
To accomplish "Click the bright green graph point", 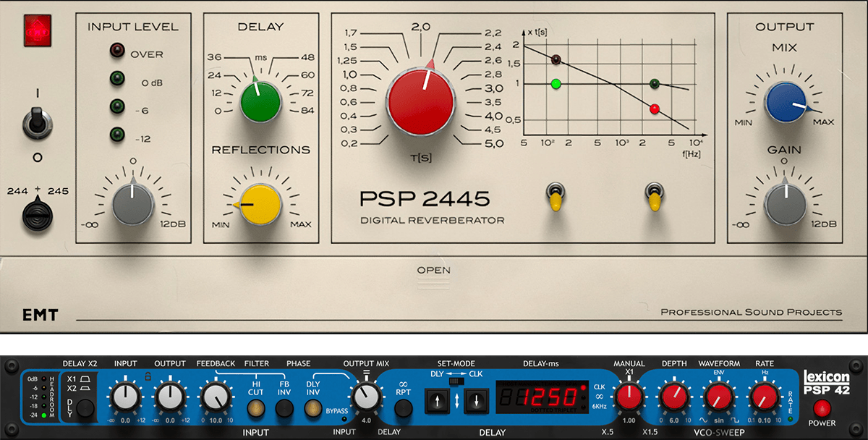I will coord(556,84).
